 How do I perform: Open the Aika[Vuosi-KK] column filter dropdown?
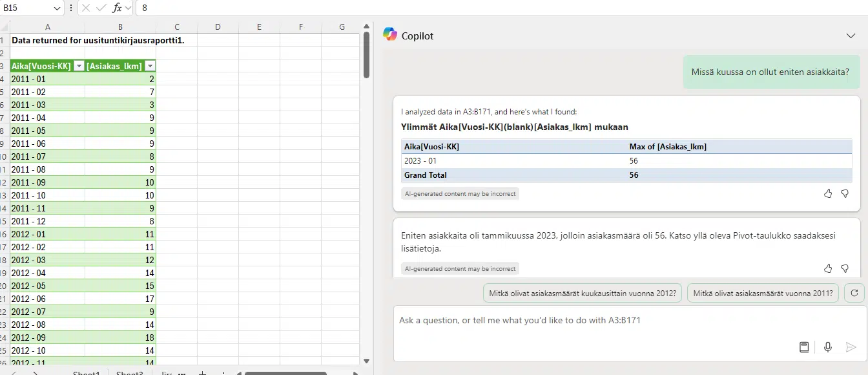79,66
